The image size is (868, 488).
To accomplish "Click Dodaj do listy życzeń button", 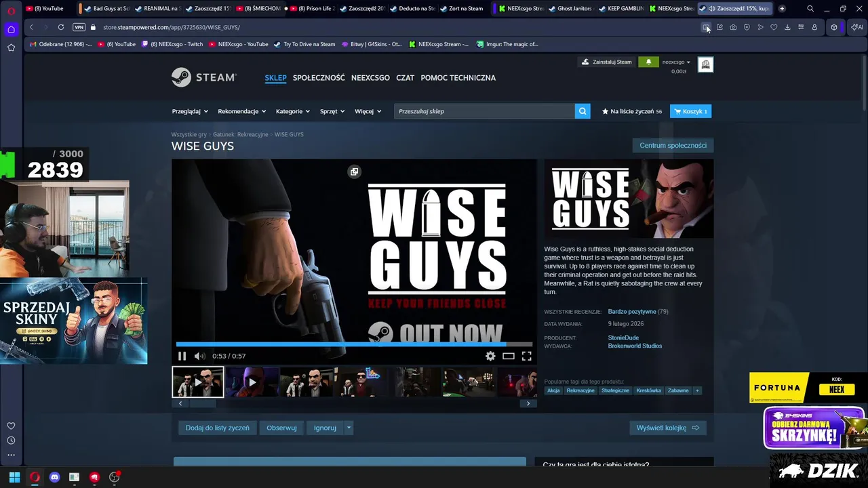I will (218, 428).
